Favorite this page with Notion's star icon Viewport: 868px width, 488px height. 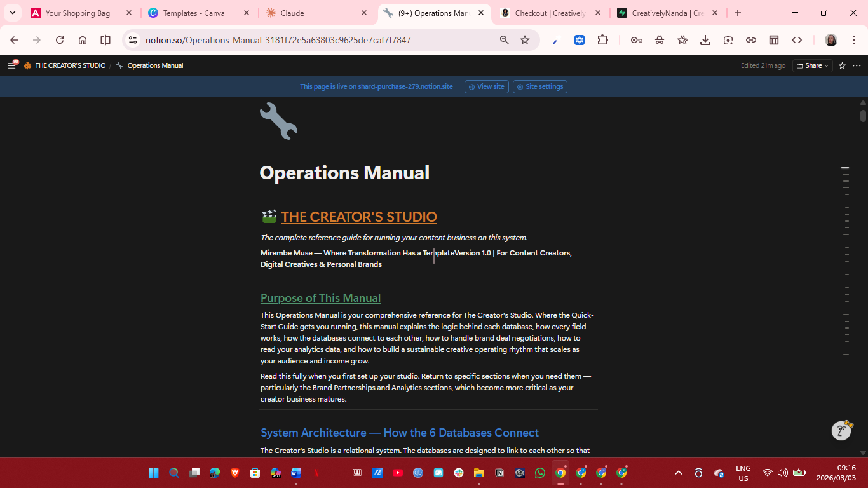pyautogui.click(x=842, y=65)
